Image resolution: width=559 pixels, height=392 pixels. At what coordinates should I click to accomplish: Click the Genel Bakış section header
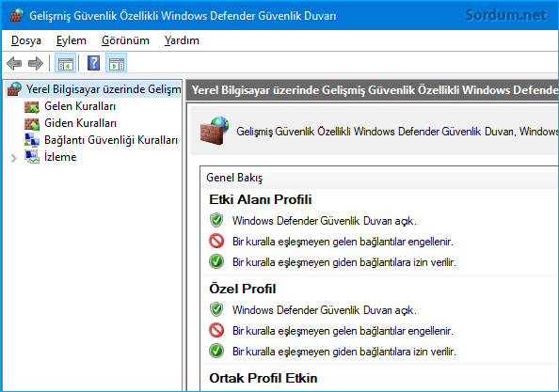(x=234, y=178)
